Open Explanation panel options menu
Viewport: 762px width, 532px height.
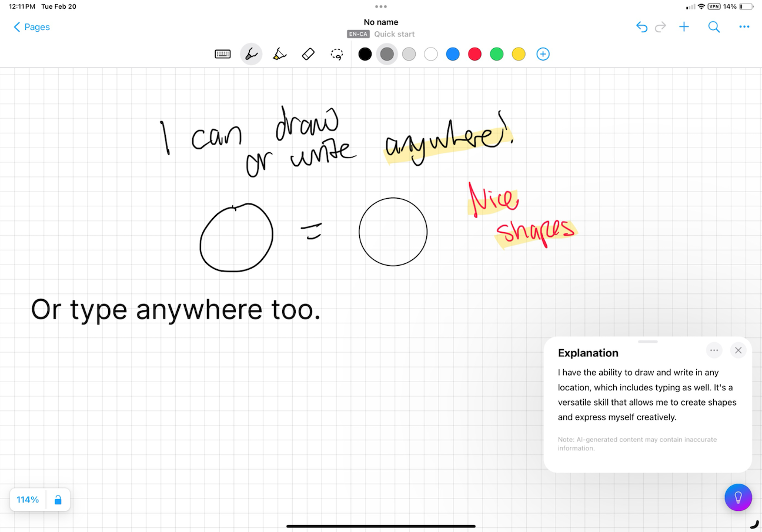tap(714, 350)
